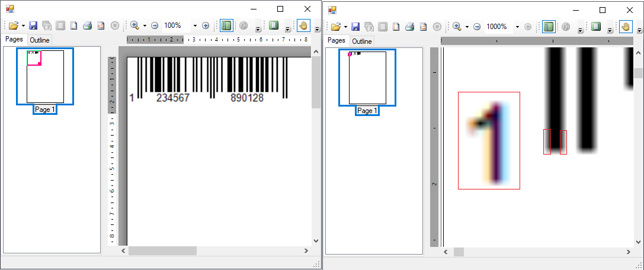Refresh the report in the 1000% zoom window
The width and height of the screenshot is (644, 270).
coord(423,27)
